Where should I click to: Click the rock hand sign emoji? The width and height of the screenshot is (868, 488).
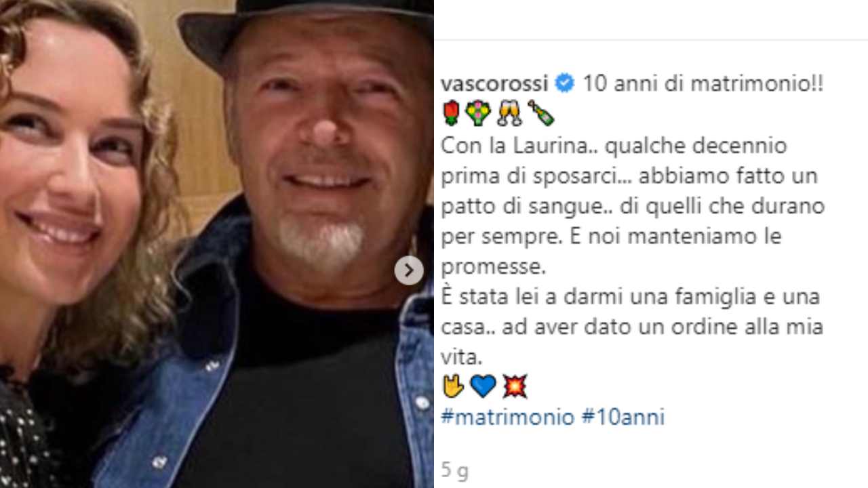tap(452, 386)
